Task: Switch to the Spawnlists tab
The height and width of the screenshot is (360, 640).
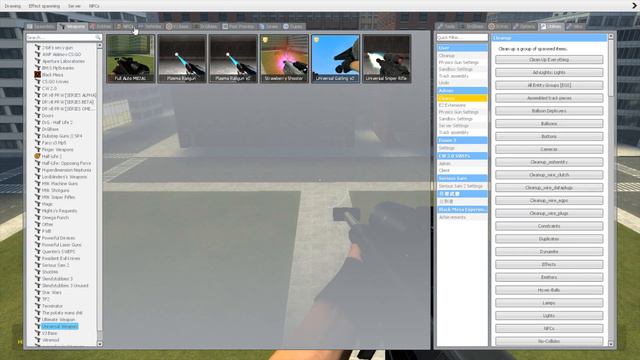Action: pos(41,27)
